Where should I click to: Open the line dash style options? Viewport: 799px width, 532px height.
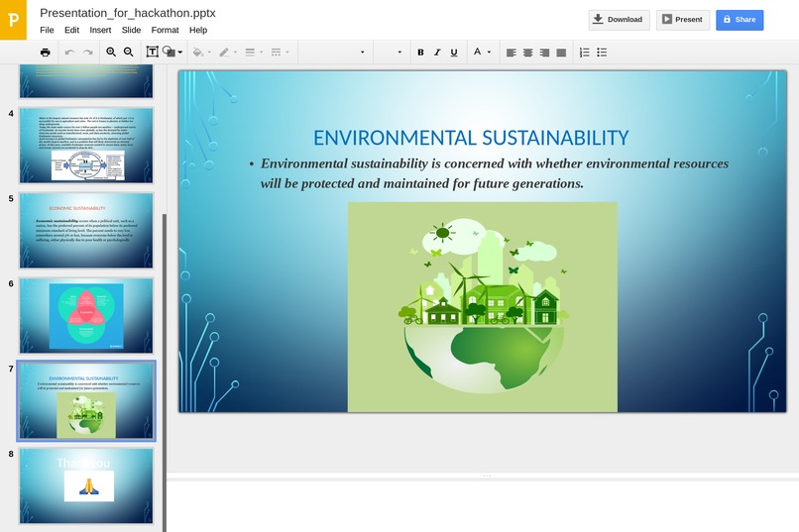[276, 52]
